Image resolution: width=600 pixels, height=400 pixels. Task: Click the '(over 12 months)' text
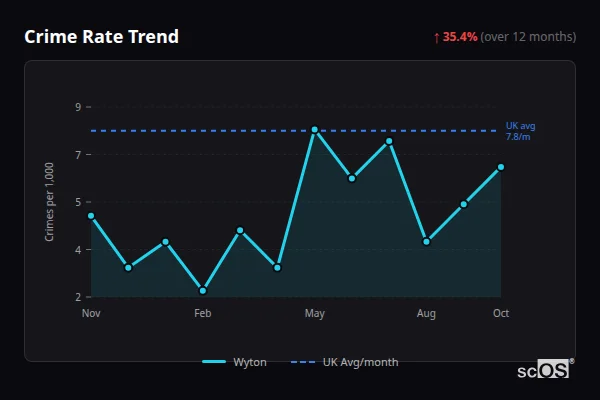tap(528, 37)
